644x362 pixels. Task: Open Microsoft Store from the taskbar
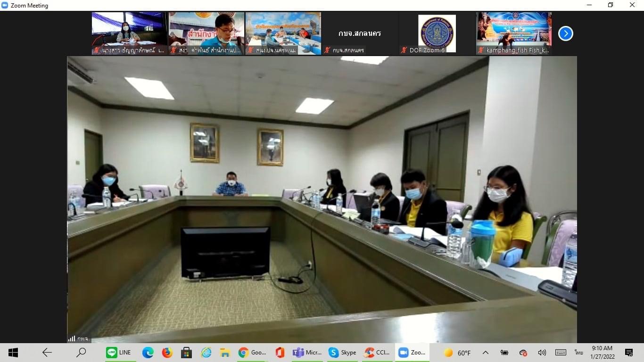pos(186,353)
